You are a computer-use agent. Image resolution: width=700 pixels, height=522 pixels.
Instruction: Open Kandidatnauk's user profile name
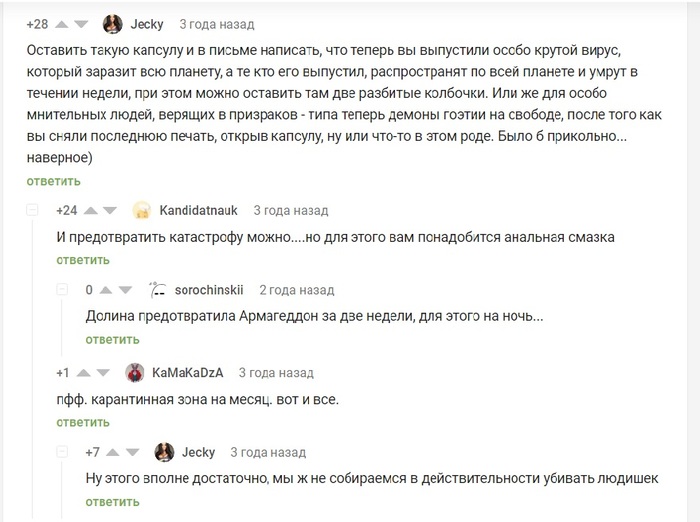[198, 211]
